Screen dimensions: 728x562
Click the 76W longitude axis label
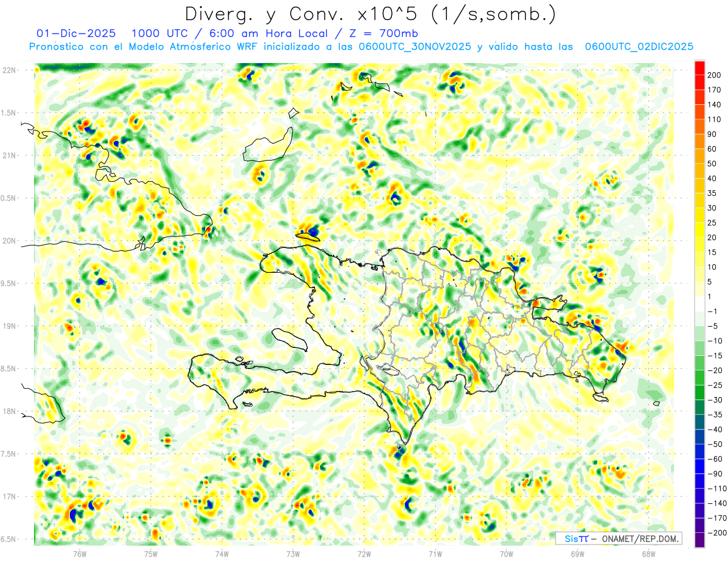pos(79,553)
